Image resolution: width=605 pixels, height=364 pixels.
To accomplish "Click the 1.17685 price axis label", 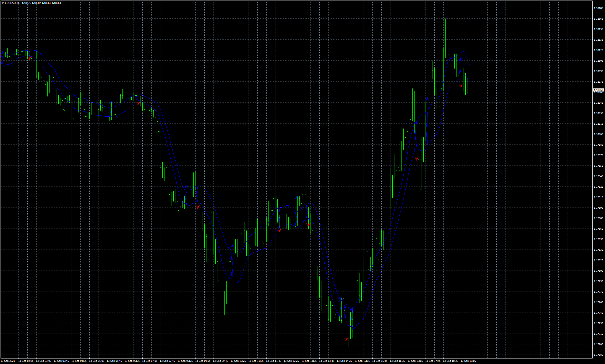I will (599, 355).
